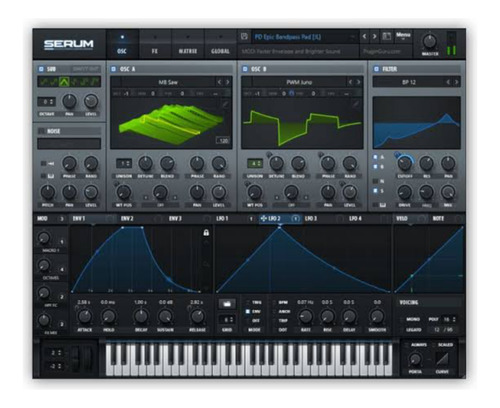Click the filter response display
Image resolution: width=500 pixels, height=408 pixels.
[417, 123]
